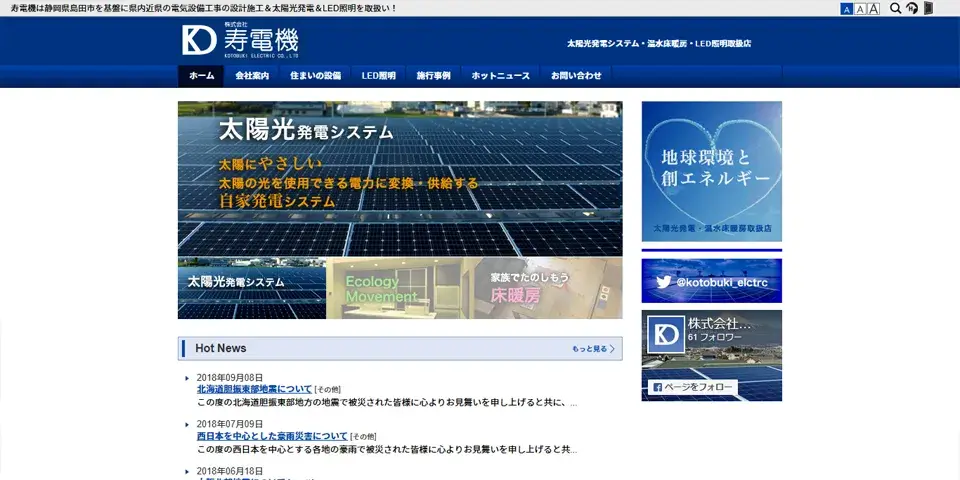960x480 pixels.
Task: Click the ページをフォロー Facebook button
Action: pyautogui.click(x=692, y=388)
